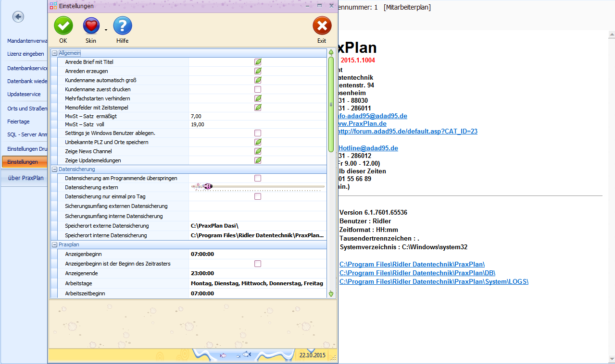Image resolution: width=615 pixels, height=364 pixels.
Task: Enable Datensicherung am Programmende überspringen
Action: [258, 178]
